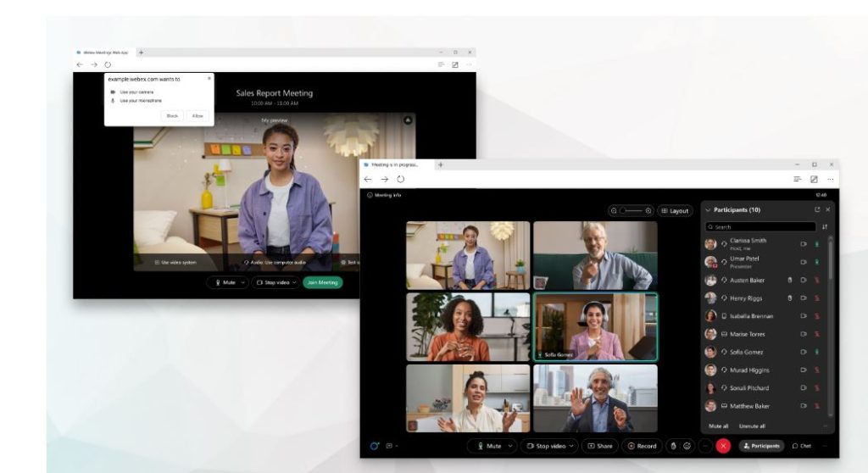This screenshot has height=473, width=868.
Task: Click the sort participants icon
Action: tap(825, 227)
